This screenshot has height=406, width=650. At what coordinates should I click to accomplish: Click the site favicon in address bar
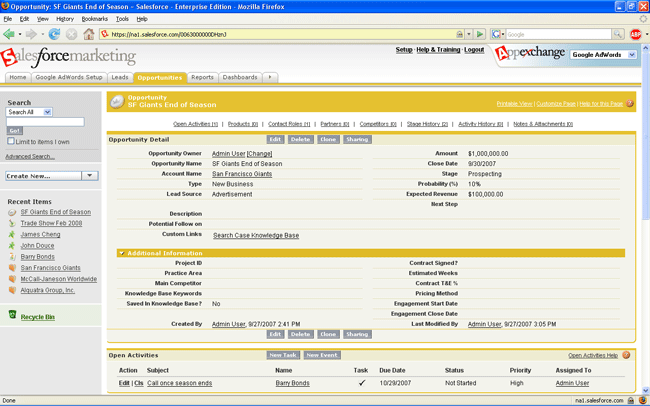click(105, 34)
